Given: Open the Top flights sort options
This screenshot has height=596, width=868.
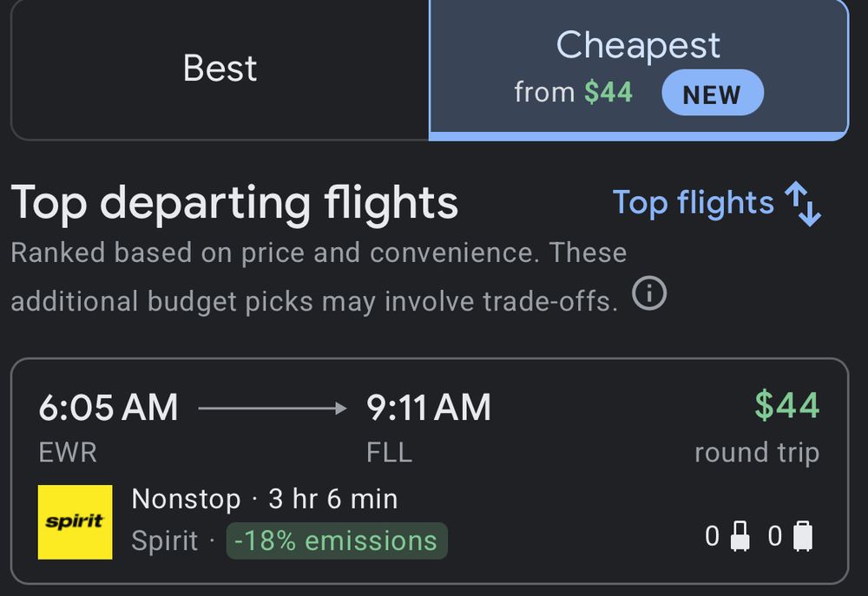Looking at the screenshot, I should pos(693,203).
